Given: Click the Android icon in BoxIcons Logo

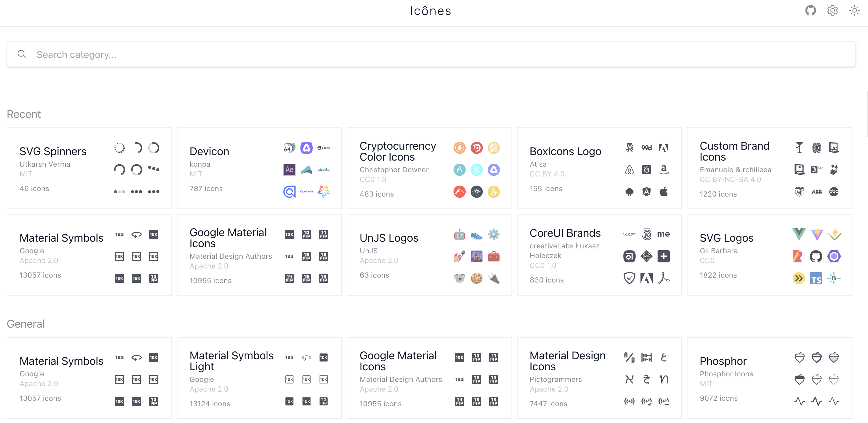Looking at the screenshot, I should (x=629, y=192).
